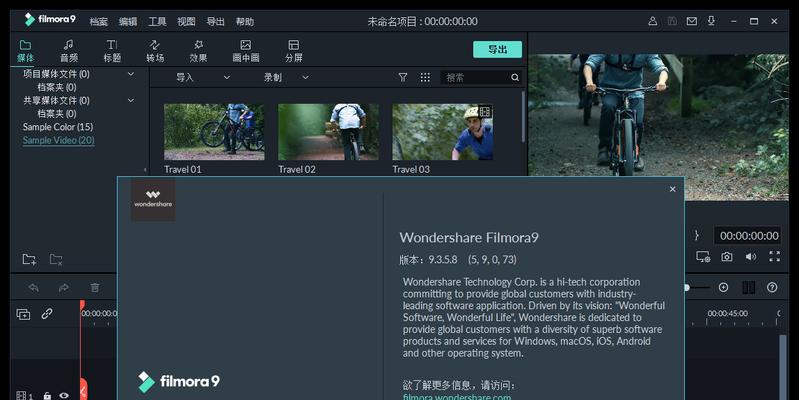
Task: Click the mark out brace icon
Action: (696, 235)
